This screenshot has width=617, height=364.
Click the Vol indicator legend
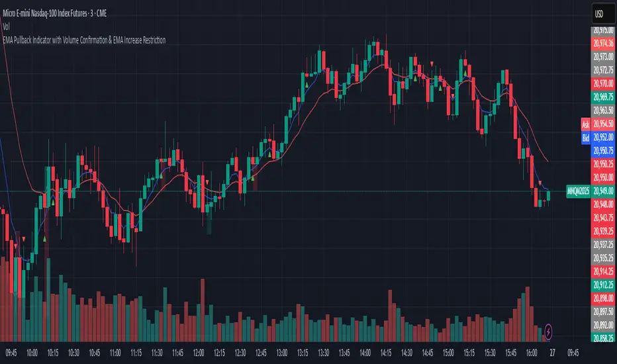pos(8,30)
